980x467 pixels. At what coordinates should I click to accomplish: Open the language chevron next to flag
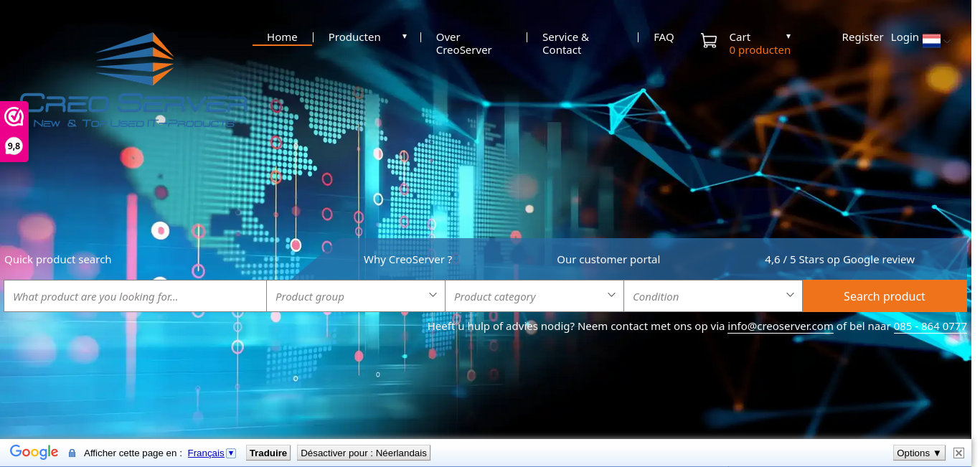[947, 42]
